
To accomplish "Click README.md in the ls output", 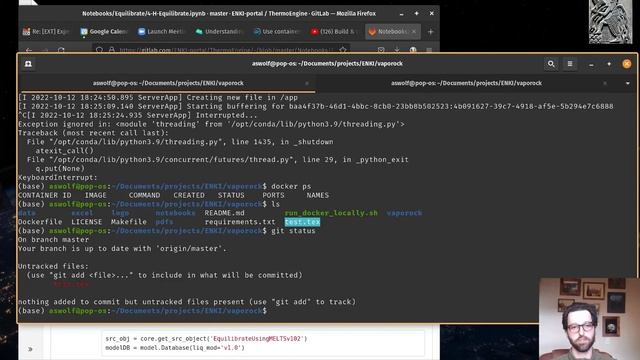I will pos(224,213).
